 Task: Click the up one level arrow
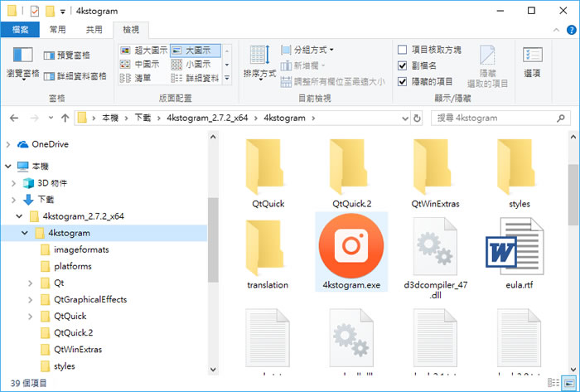pos(65,118)
